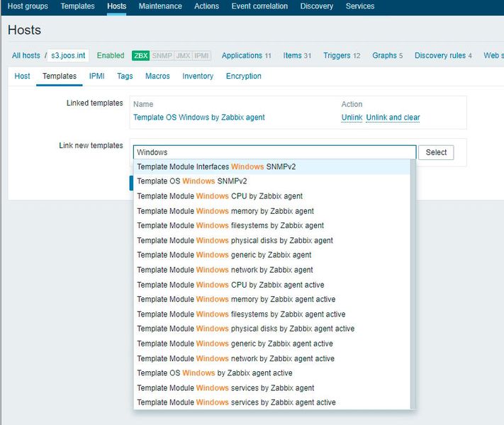Image resolution: width=504 pixels, height=425 pixels.
Task: Click the template suggestions list scrollbar
Action: point(413,284)
